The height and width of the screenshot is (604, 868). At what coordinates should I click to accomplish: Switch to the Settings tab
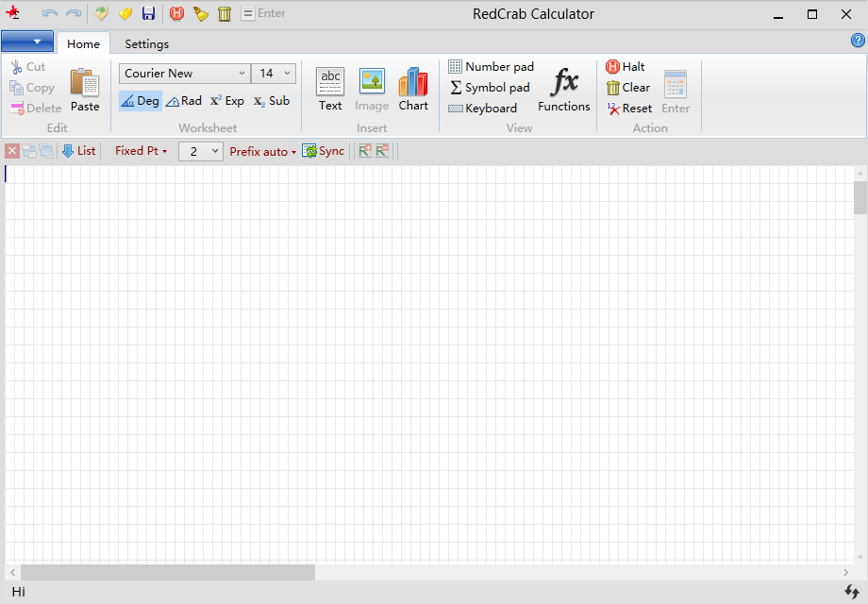[146, 43]
